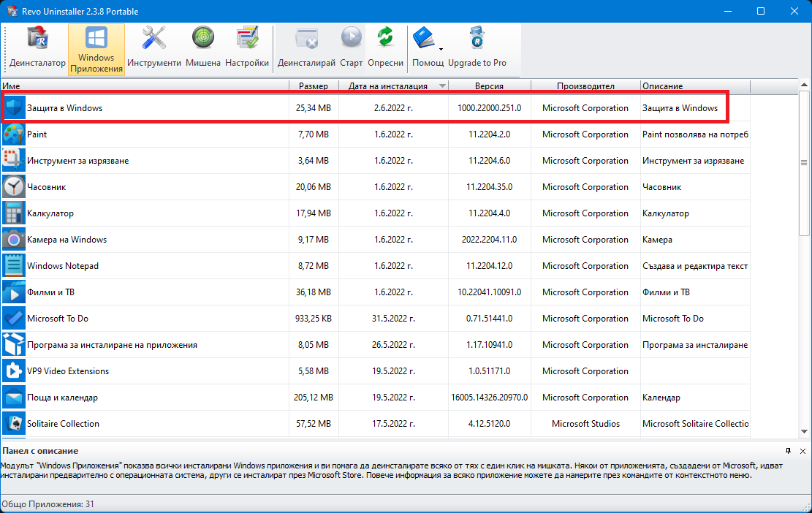Screen dimensions: 812x513
Task: Select Windows Notepad row name
Action: click(63, 266)
